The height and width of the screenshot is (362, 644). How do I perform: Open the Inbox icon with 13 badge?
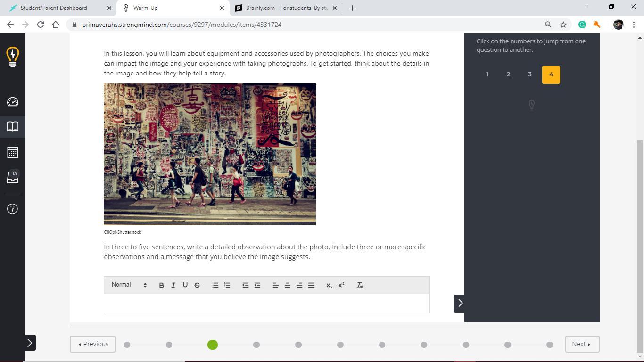(x=13, y=178)
